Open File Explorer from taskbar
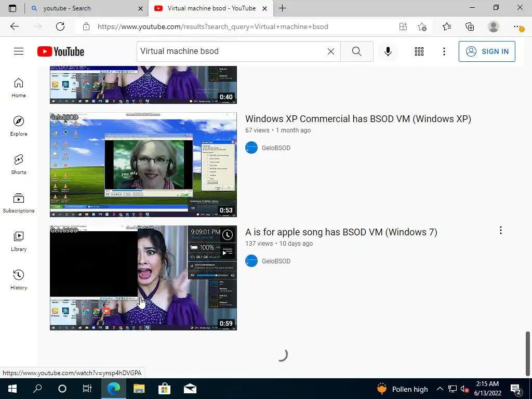Viewport: 532px width, 399px height. tap(139, 389)
